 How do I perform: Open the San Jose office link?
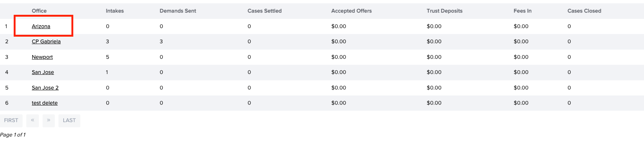tap(43, 72)
